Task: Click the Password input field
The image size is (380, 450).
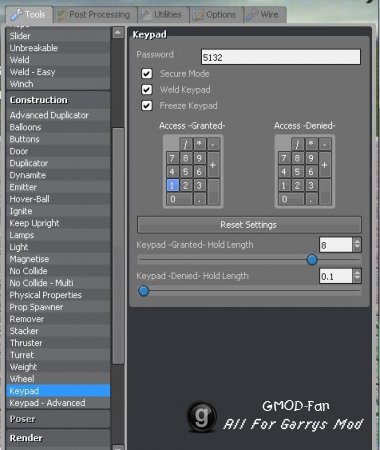Action: click(281, 57)
